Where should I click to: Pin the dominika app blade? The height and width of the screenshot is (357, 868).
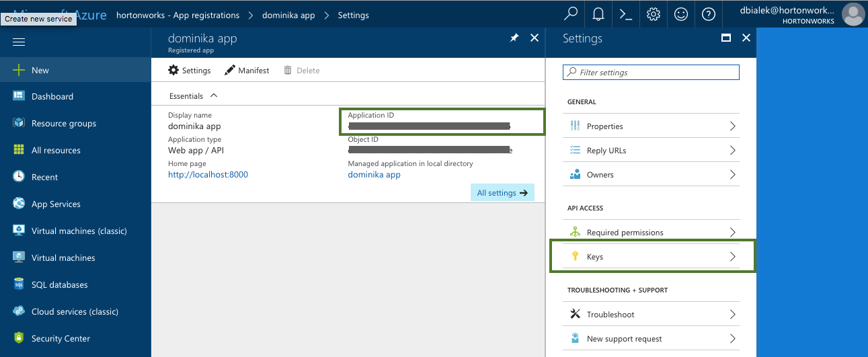[514, 38]
